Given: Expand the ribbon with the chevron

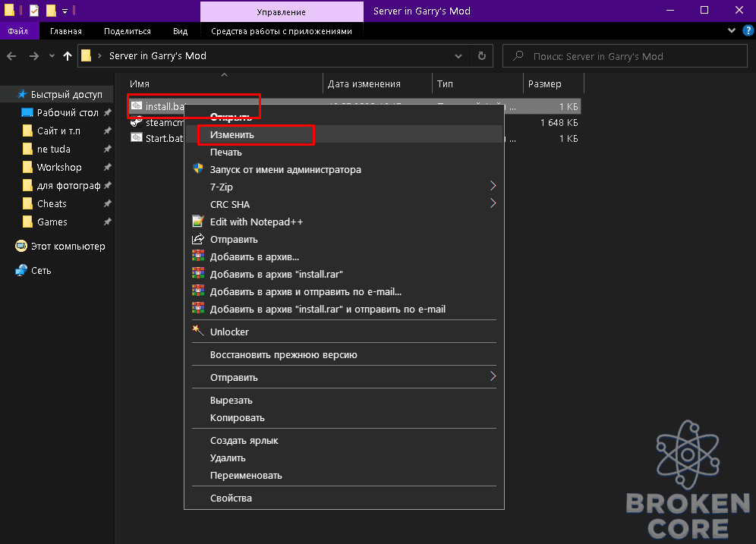Looking at the screenshot, I should (732, 30).
